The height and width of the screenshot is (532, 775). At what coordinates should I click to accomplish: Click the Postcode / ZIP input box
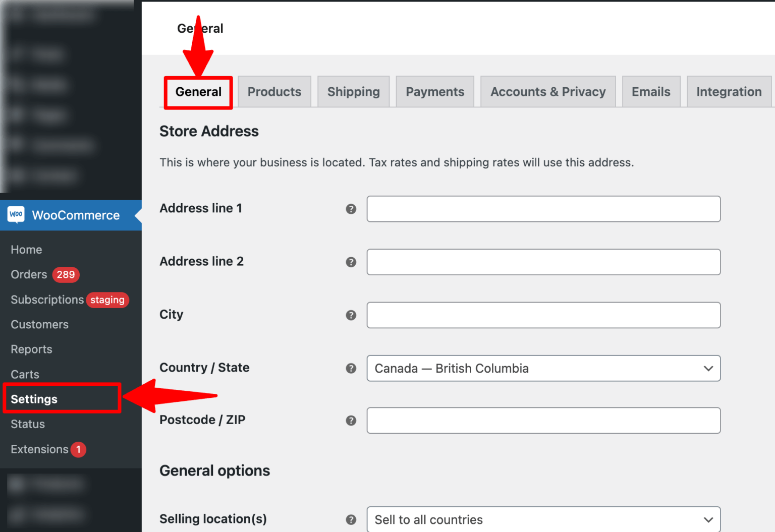pyautogui.click(x=543, y=420)
